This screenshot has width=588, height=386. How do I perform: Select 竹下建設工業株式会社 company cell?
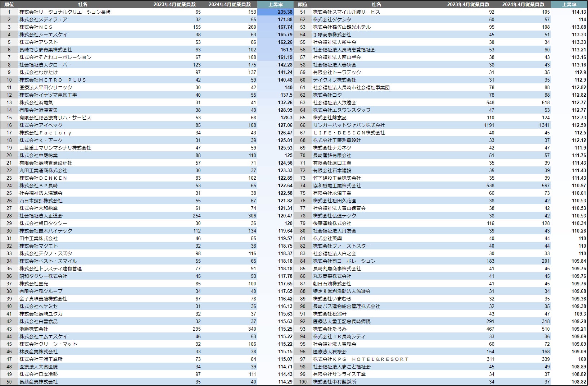[337, 178]
